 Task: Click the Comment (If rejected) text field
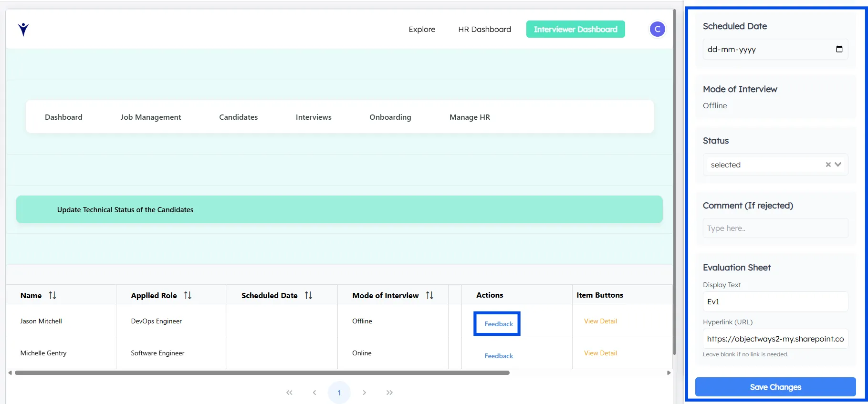[775, 228]
